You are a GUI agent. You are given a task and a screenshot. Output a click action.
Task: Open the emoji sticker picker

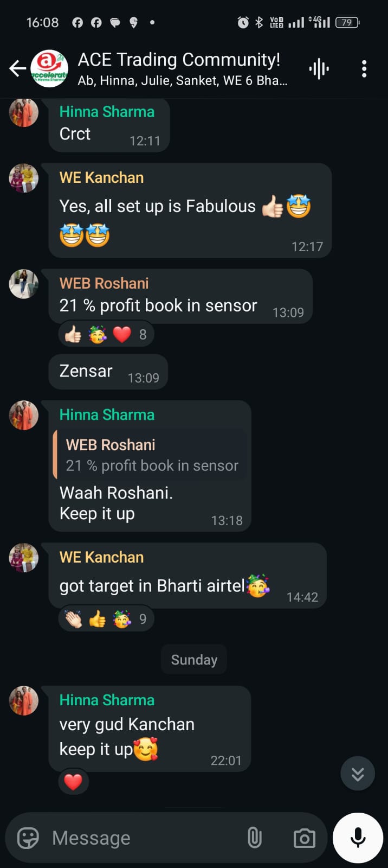pyautogui.click(x=28, y=838)
